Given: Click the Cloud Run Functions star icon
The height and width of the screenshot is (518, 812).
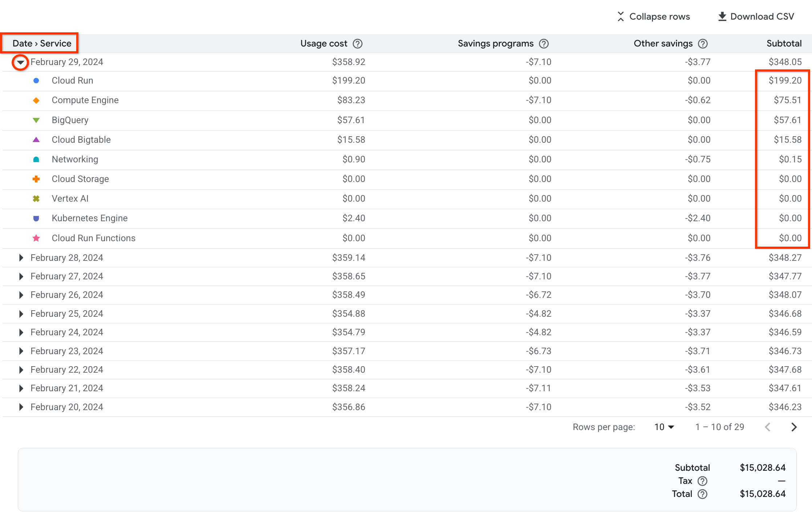Looking at the screenshot, I should (36, 238).
